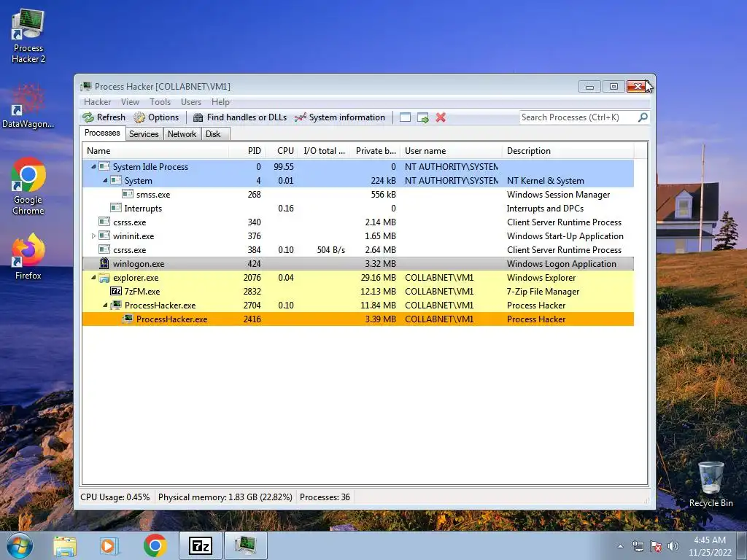
Task: Click the winlogon.exe key icon
Action: [104, 263]
